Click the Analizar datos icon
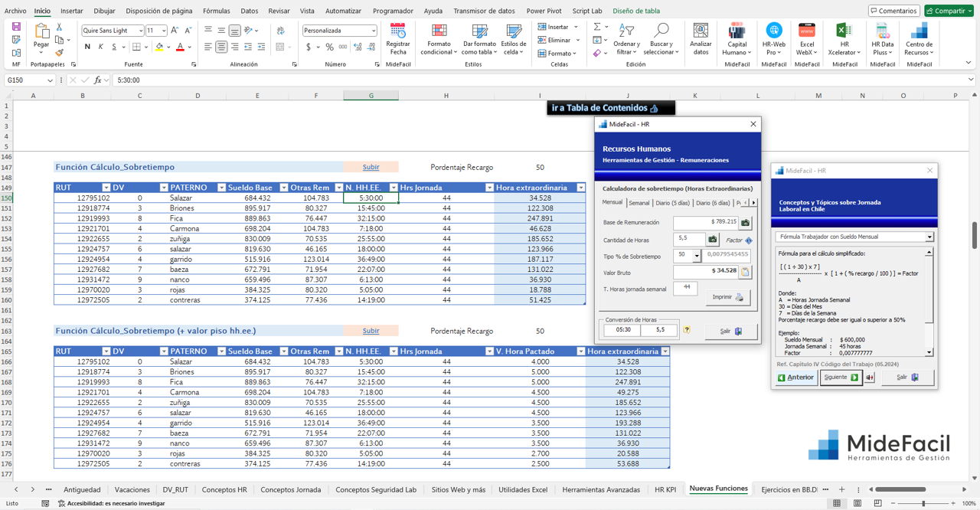 pyautogui.click(x=700, y=31)
